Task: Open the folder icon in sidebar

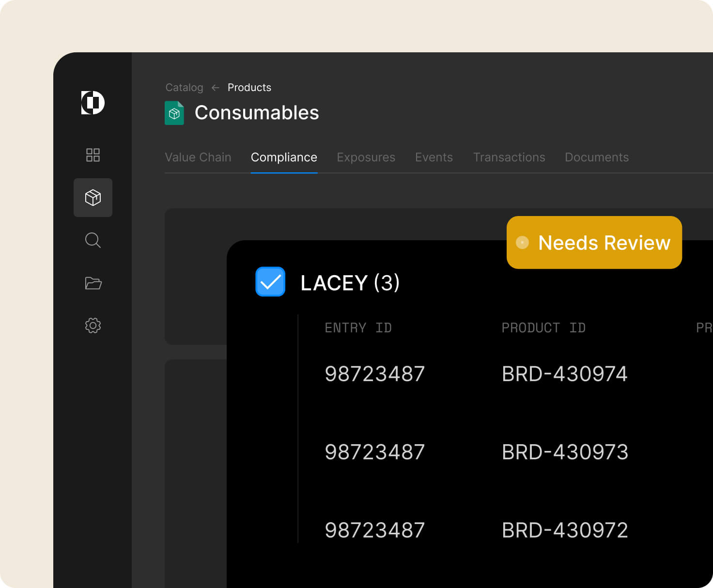Action: 93,283
